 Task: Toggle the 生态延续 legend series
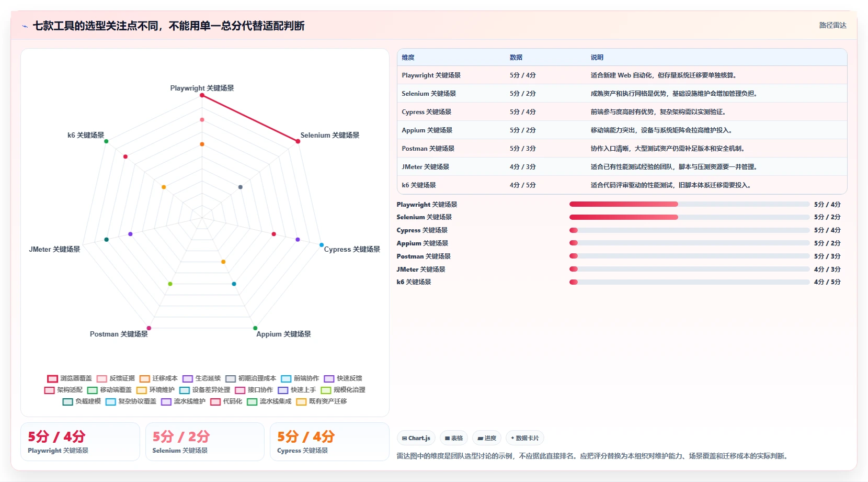(201, 378)
